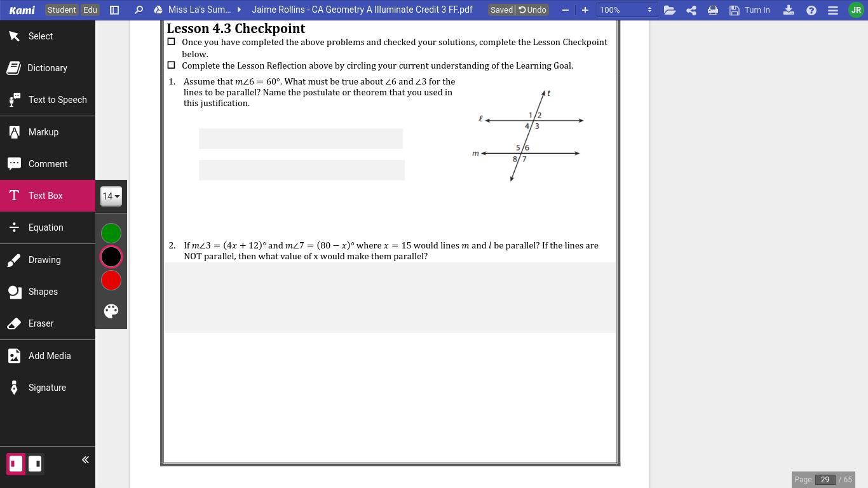Collapse the toolbar with double chevron
868x488 pixels.
[x=85, y=460]
